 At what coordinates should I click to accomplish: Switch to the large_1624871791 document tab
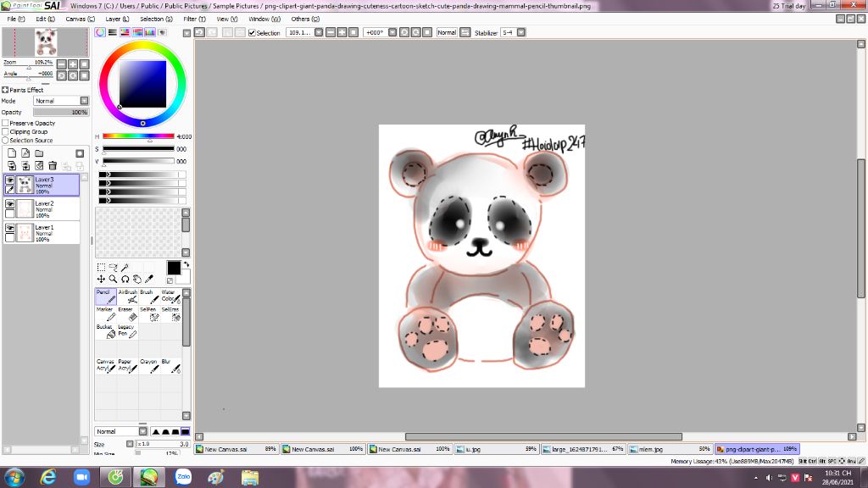583,449
